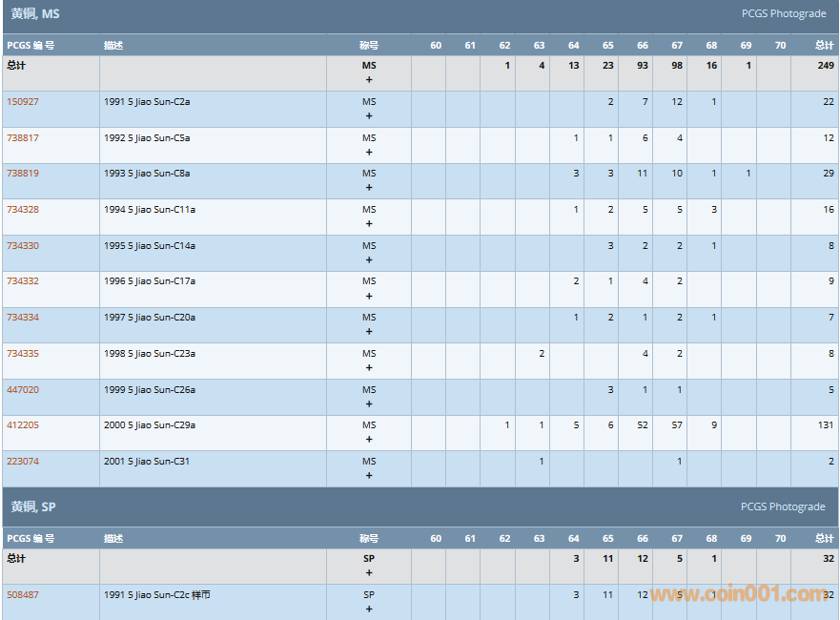Click the 738819 coin number link
The image size is (840, 620).
pyautogui.click(x=23, y=174)
